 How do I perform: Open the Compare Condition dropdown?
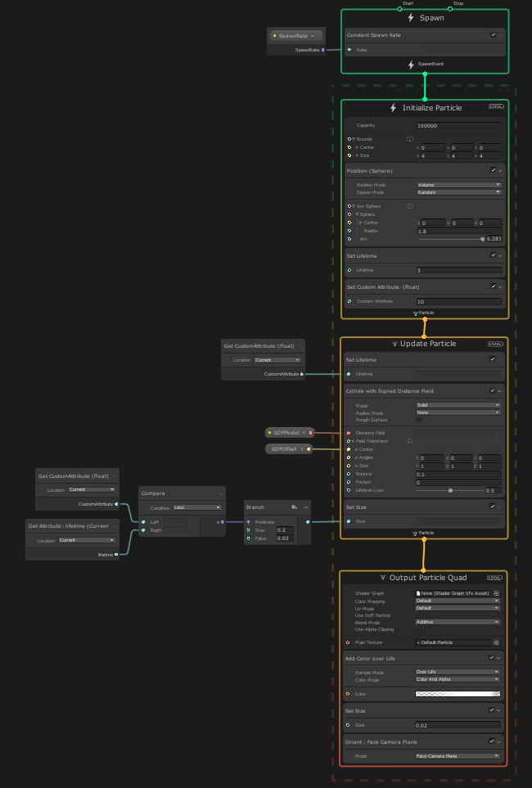click(x=197, y=507)
